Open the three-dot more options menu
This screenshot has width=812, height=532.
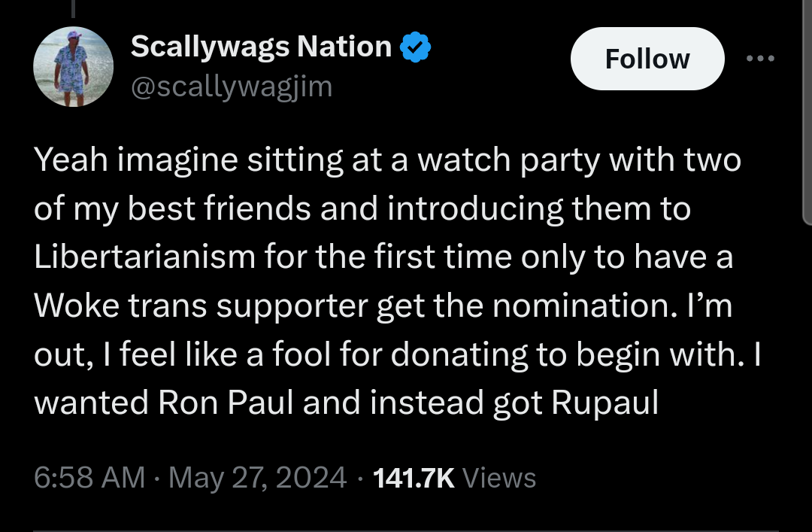tap(759, 59)
